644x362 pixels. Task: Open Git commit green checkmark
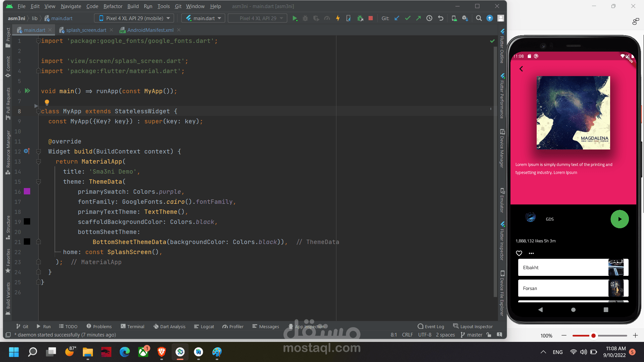click(408, 18)
